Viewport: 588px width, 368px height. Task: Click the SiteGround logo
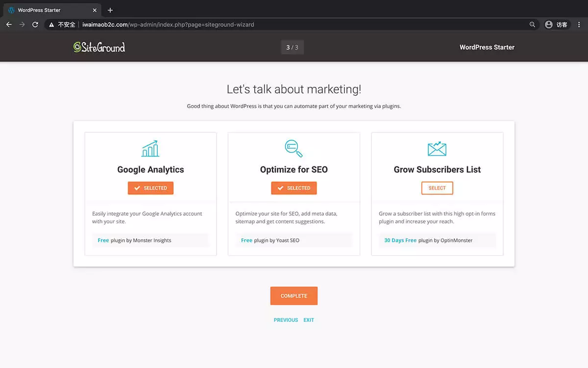click(x=99, y=47)
